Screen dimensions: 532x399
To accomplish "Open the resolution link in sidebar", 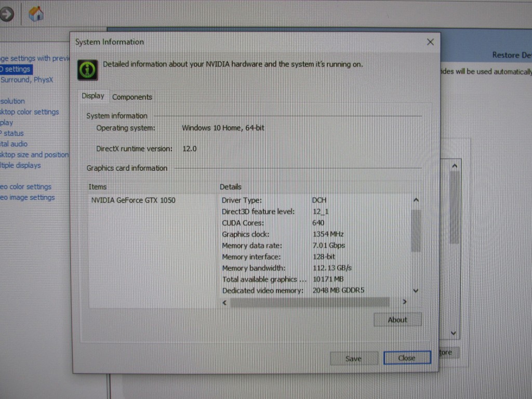I will coord(12,101).
